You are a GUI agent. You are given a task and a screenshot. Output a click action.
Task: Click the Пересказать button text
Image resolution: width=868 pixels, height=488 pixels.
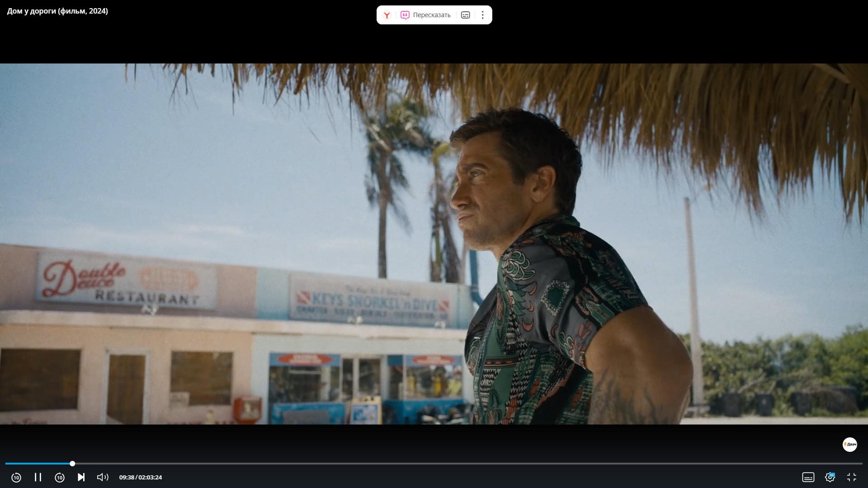coord(431,15)
